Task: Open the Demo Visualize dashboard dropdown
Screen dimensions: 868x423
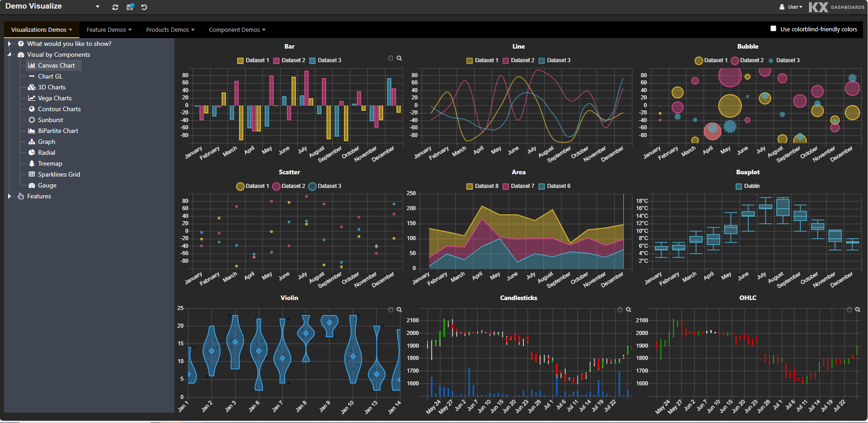Action: click(97, 7)
